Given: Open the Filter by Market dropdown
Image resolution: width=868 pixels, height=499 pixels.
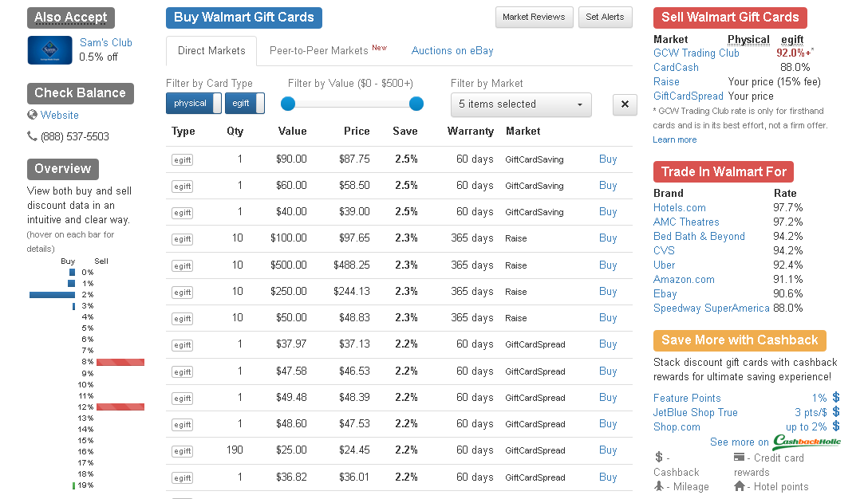Looking at the screenshot, I should click(x=521, y=104).
